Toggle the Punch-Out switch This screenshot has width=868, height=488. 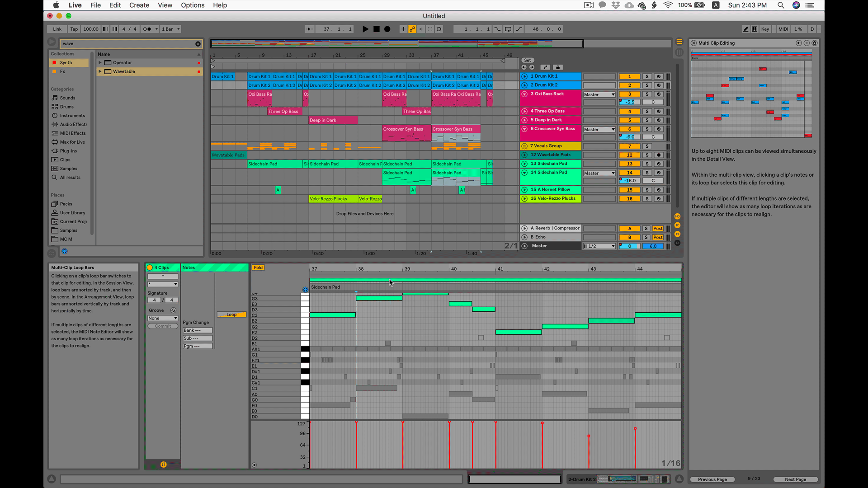519,29
